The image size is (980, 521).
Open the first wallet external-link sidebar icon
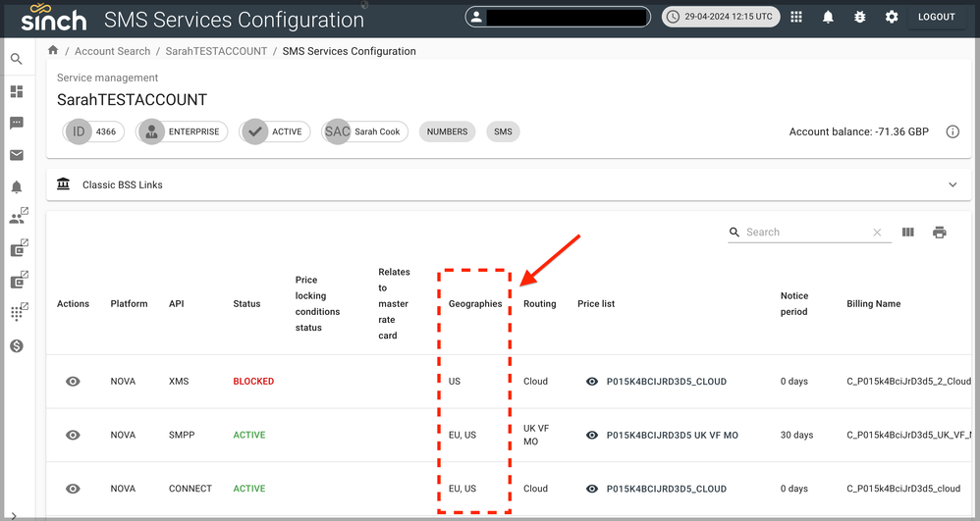[x=19, y=248]
